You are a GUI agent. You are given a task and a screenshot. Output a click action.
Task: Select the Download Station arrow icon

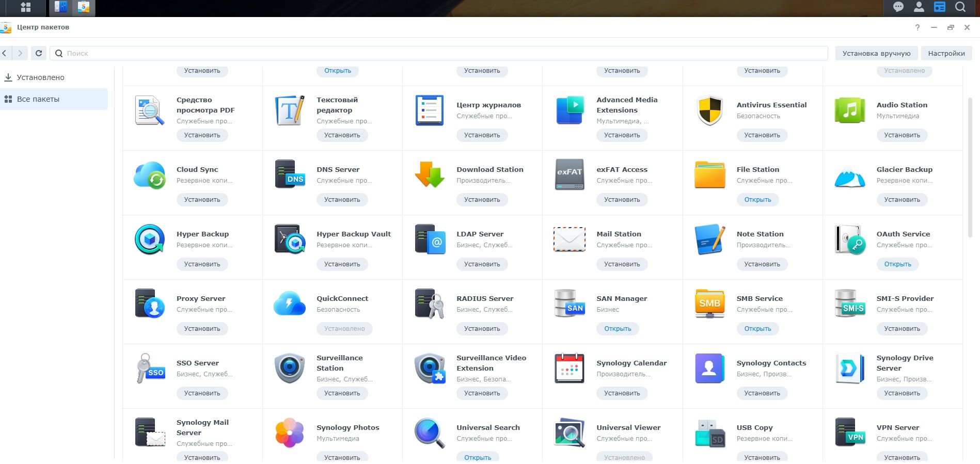tap(430, 175)
